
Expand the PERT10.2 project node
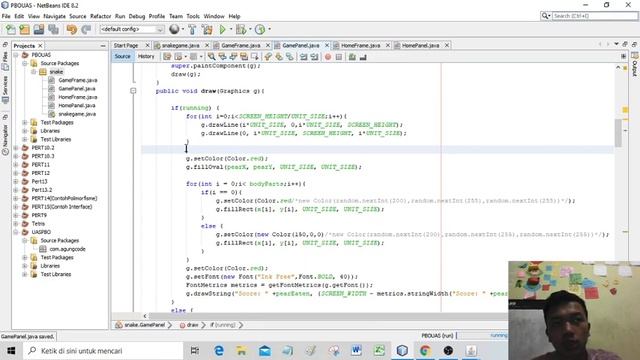[16, 148]
